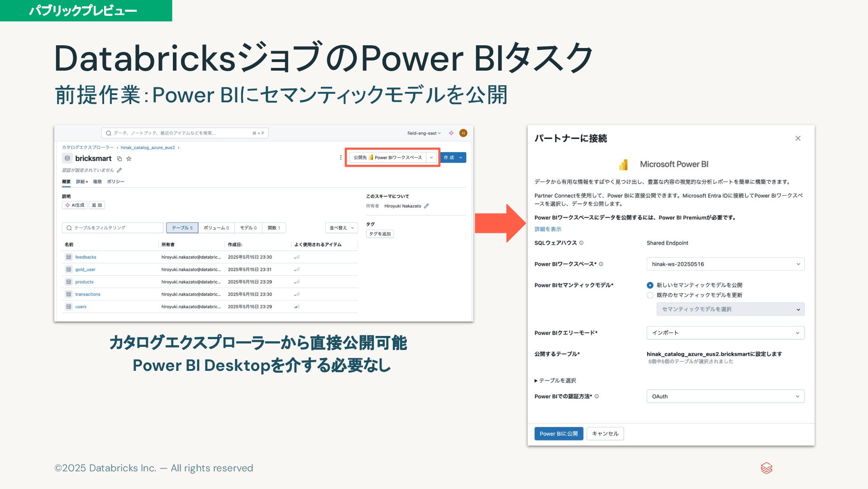Open the kebab menu beside 公開先 button
This screenshot has width=868, height=489.
pyautogui.click(x=341, y=158)
